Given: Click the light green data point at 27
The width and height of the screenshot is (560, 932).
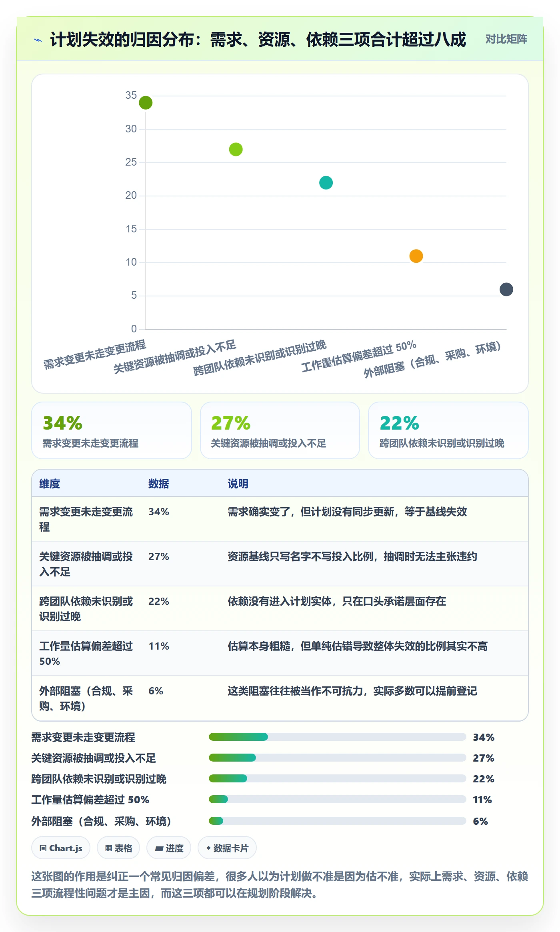Looking at the screenshot, I should point(236,150).
